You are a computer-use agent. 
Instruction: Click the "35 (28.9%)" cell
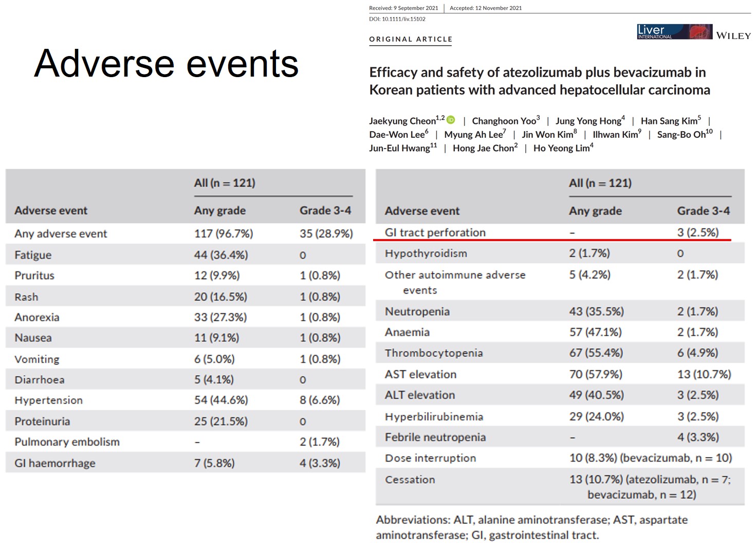tap(326, 234)
